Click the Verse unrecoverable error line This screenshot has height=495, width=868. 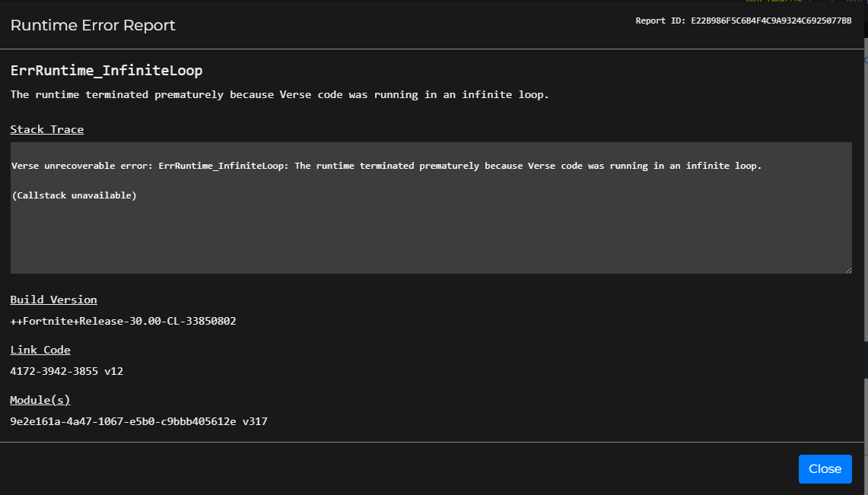[386, 166]
